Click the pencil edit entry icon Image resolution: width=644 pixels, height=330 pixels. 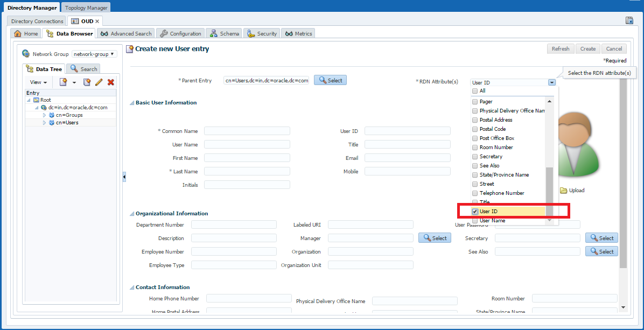(99, 82)
